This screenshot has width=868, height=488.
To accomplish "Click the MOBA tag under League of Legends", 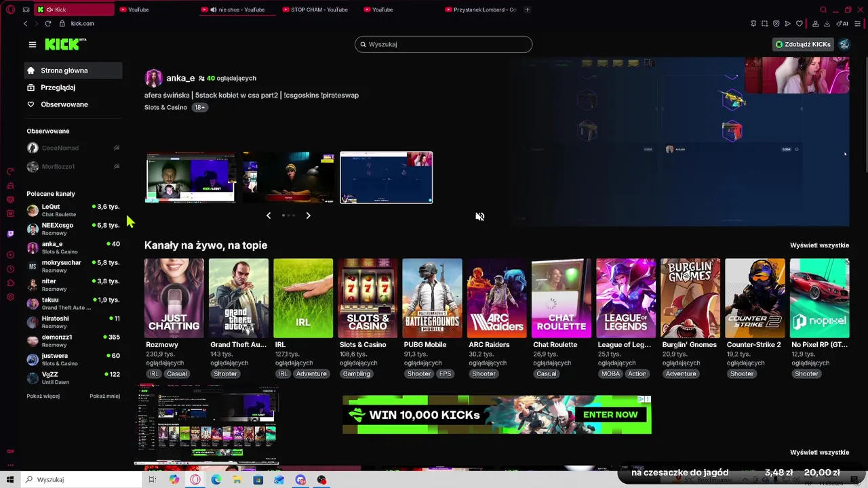I will click(611, 374).
